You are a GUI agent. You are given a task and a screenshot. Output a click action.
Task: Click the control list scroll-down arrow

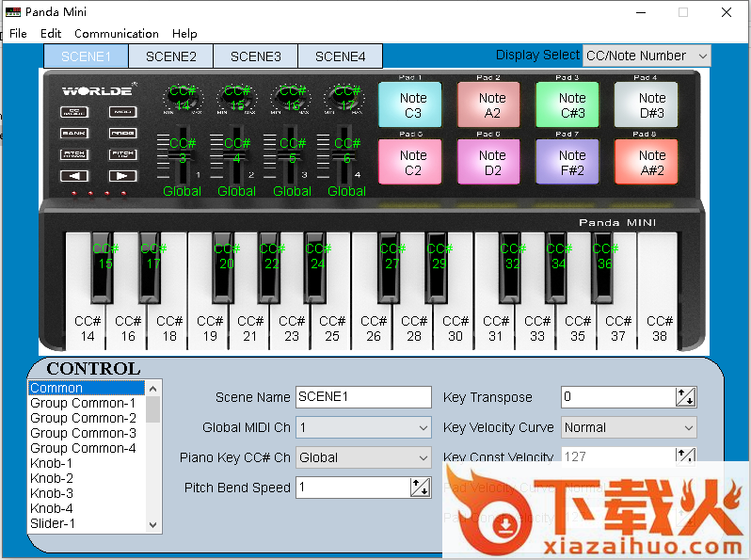(x=153, y=524)
